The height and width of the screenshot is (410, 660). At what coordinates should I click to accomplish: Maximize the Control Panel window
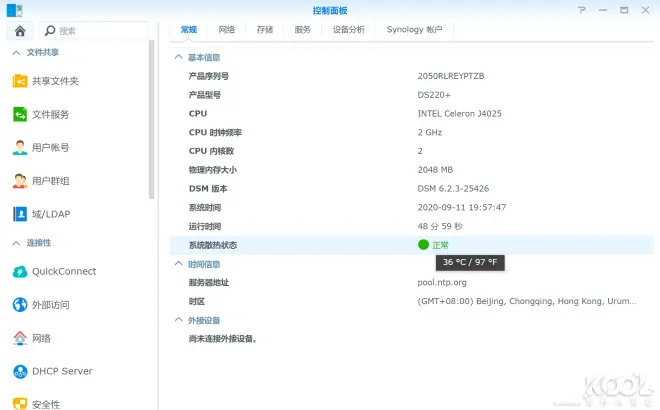tap(624, 10)
